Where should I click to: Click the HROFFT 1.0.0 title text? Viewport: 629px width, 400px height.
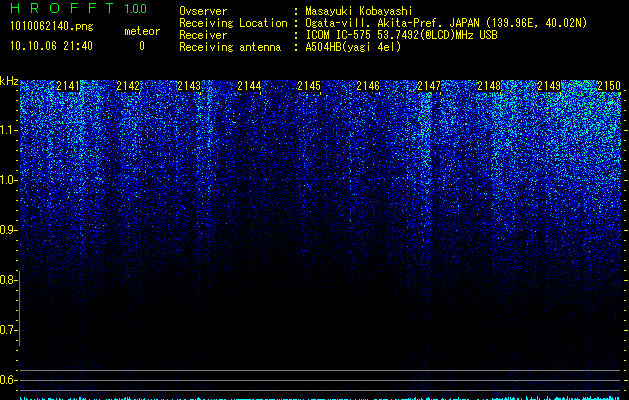coord(78,8)
